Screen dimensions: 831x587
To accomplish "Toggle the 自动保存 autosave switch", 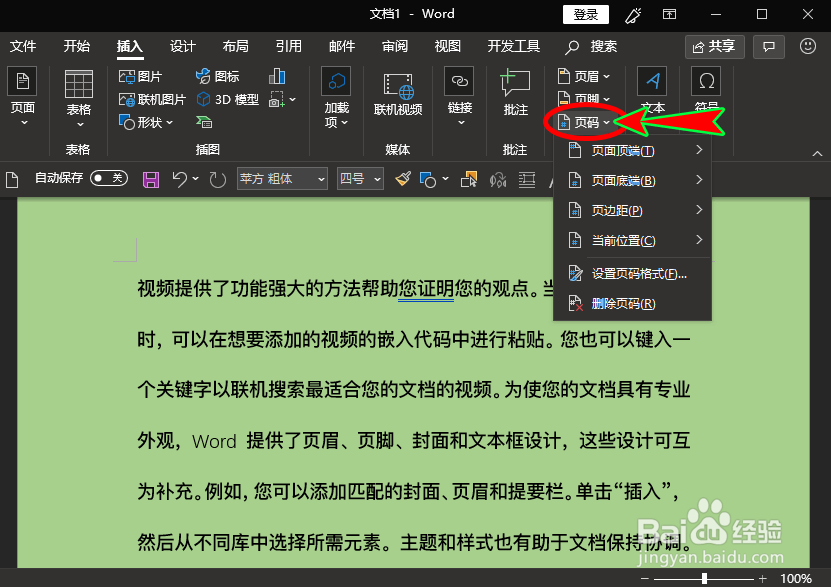I will (x=109, y=178).
